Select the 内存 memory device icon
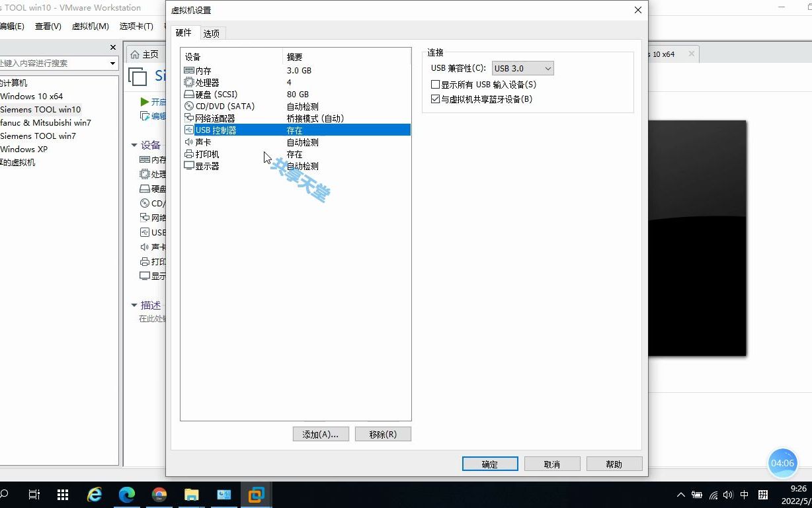Screen dimensions: 812x508 [x=190, y=70]
